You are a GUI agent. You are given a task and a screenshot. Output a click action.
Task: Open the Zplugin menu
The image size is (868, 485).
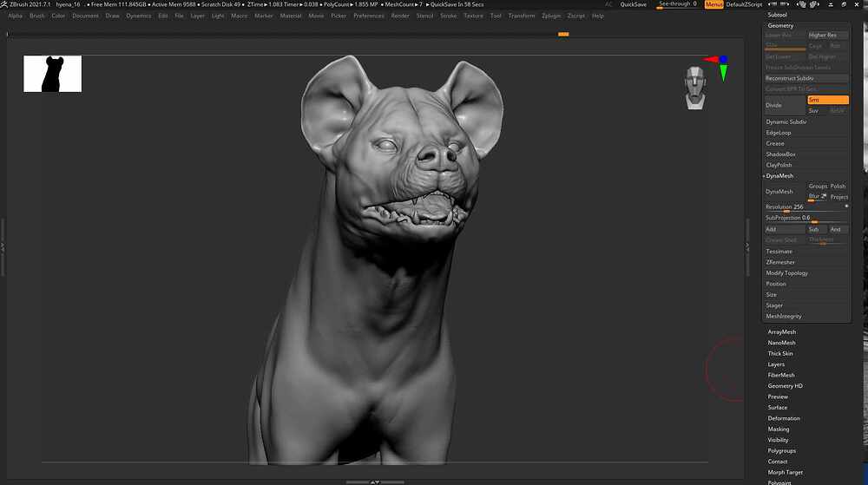click(x=551, y=16)
